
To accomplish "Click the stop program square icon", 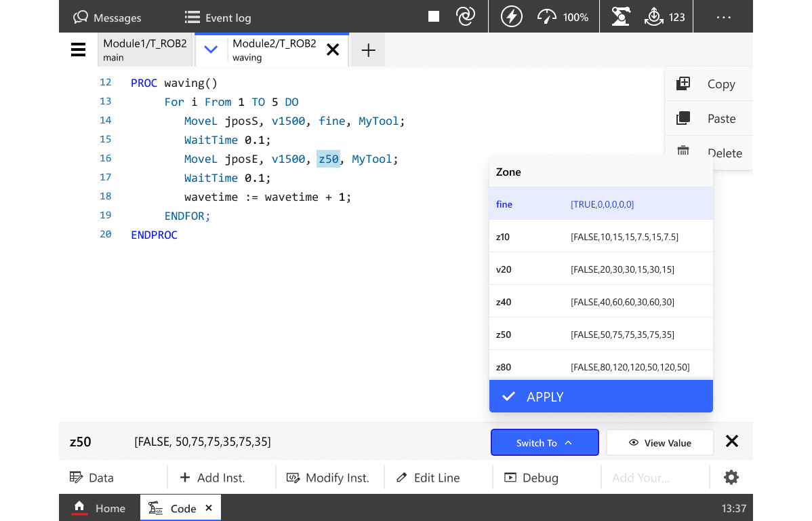I will 433,16.
